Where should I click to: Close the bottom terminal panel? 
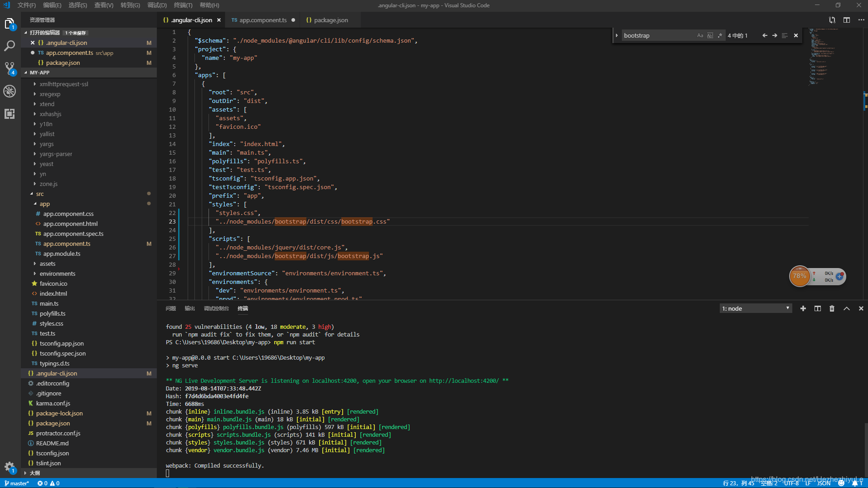point(861,308)
